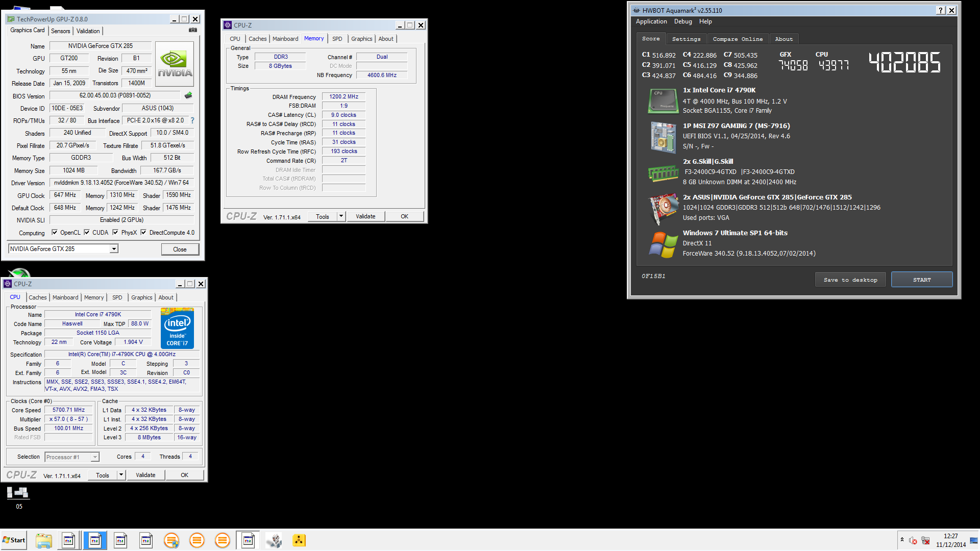Open Aquamark About tab

783,39
